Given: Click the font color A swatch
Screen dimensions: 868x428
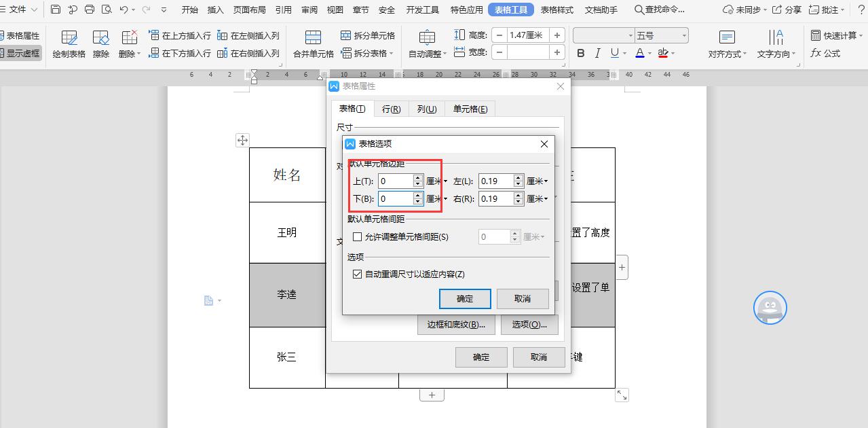Looking at the screenshot, I should [640, 53].
